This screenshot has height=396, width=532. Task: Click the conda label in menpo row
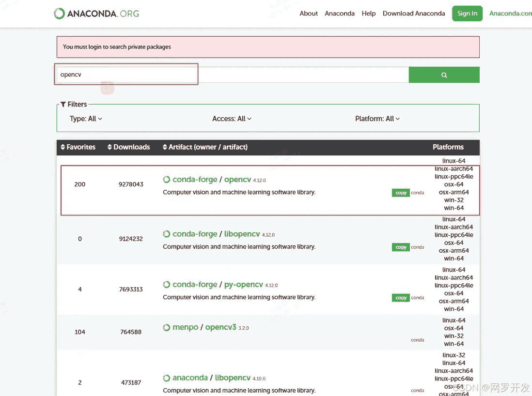tap(417, 340)
